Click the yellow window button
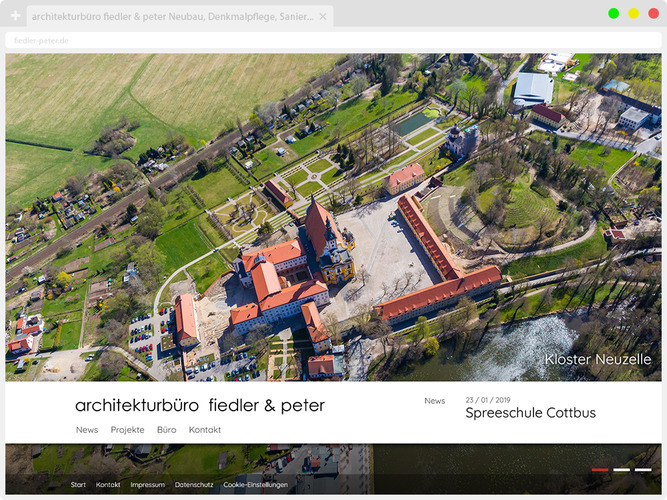 [633, 13]
